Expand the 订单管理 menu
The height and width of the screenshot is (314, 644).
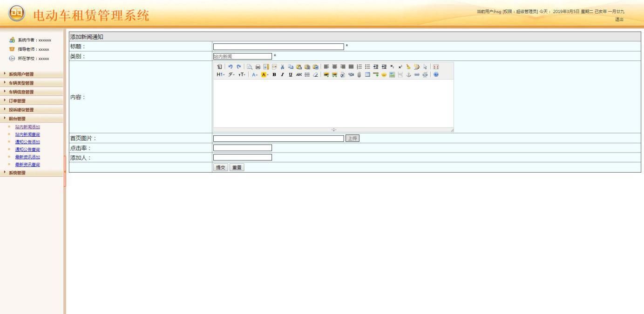tap(32, 100)
